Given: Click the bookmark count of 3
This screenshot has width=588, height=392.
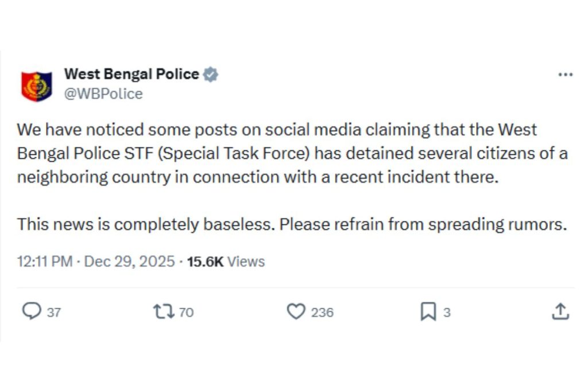Looking at the screenshot, I should tap(447, 313).
